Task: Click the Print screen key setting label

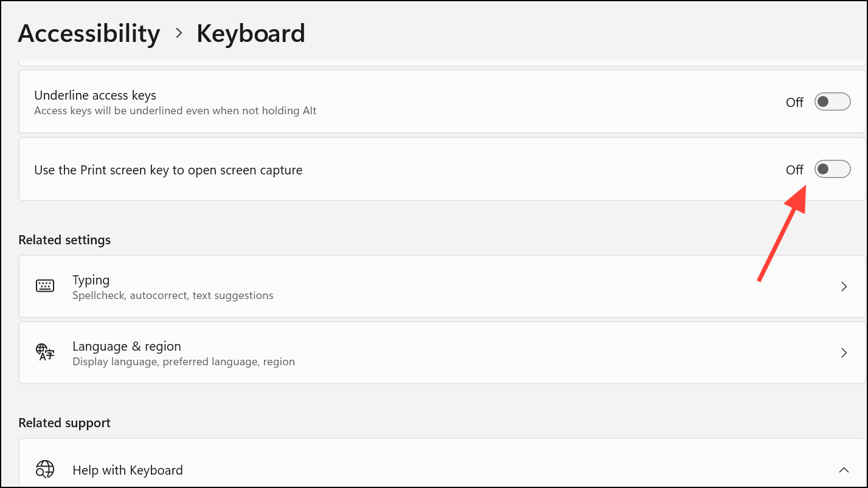Action: click(168, 170)
